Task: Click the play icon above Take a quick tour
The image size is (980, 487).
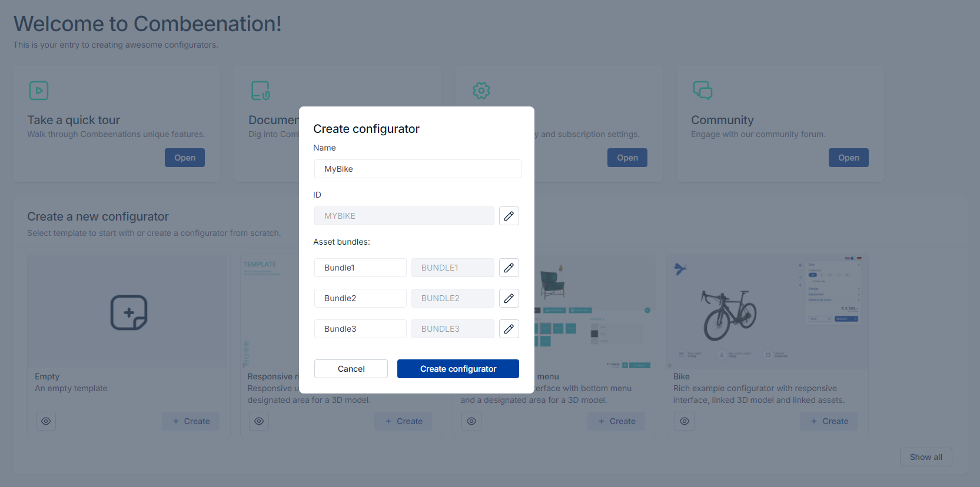Action: 39,90
